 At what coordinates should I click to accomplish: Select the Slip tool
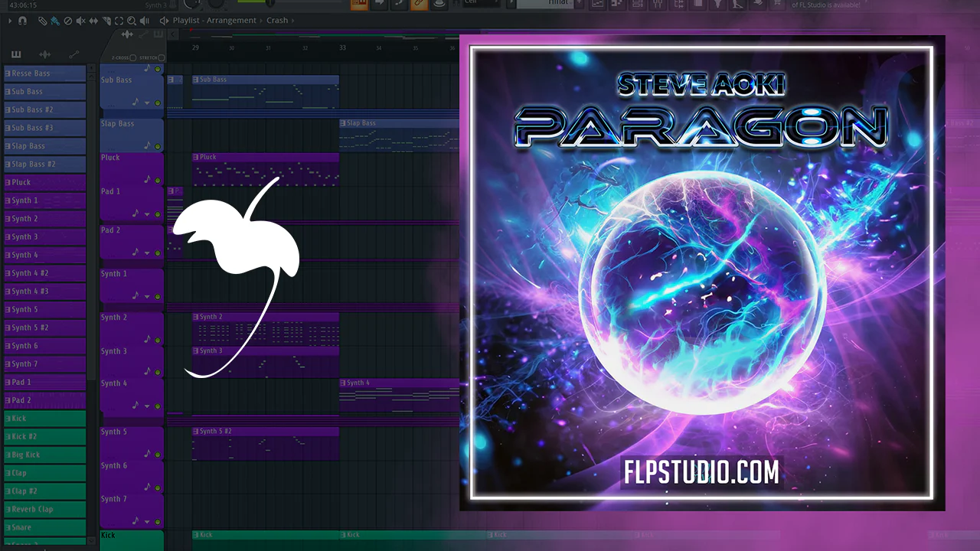pyautogui.click(x=93, y=21)
